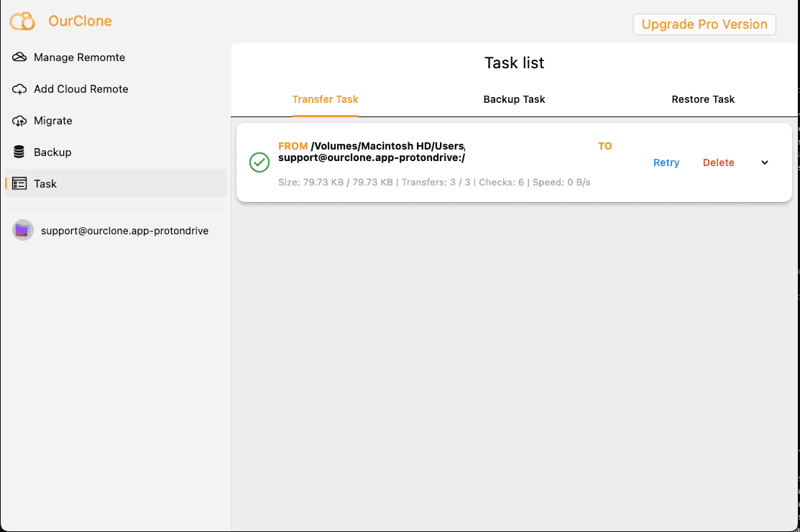Image resolution: width=800 pixels, height=532 pixels.
Task: Delete the transfer task
Action: [718, 162]
